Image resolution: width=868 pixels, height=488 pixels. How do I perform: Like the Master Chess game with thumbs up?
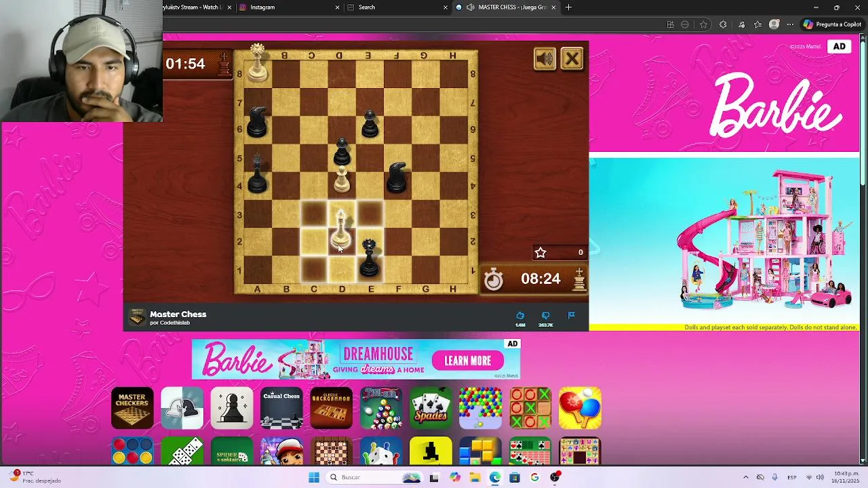520,315
